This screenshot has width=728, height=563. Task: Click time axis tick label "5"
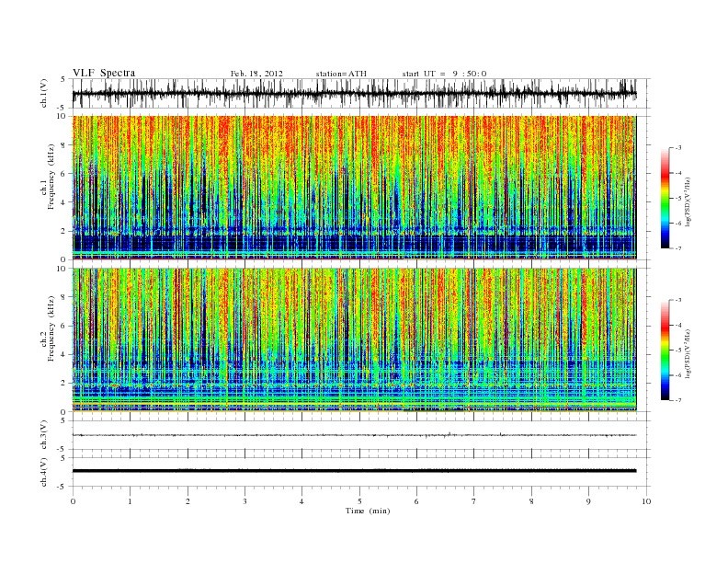359,501
